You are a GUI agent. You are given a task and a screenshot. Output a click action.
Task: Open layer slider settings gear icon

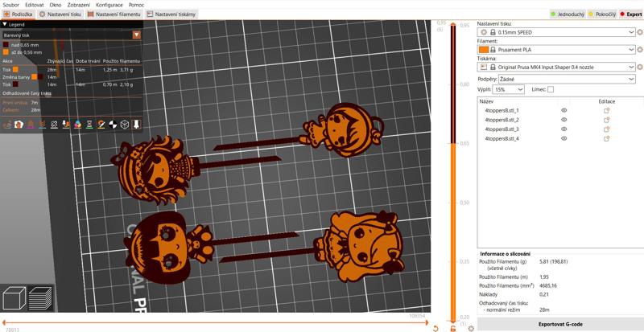coord(471,328)
